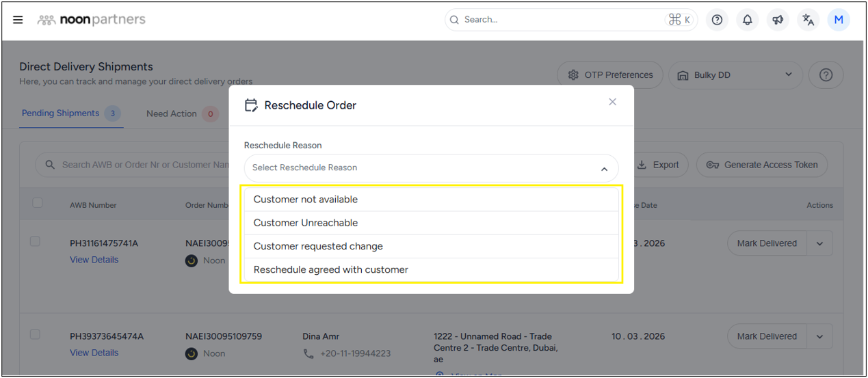The height and width of the screenshot is (378, 868).
Task: Expand arrow beside first Mark Delivered button
Action: coord(819,243)
